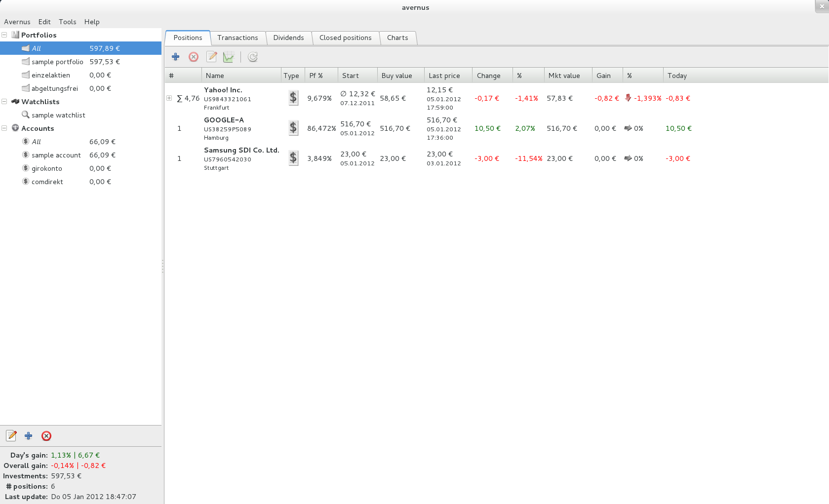Sort positions by Mkt value column header
Viewport: 829px width, 504px height.
point(564,76)
